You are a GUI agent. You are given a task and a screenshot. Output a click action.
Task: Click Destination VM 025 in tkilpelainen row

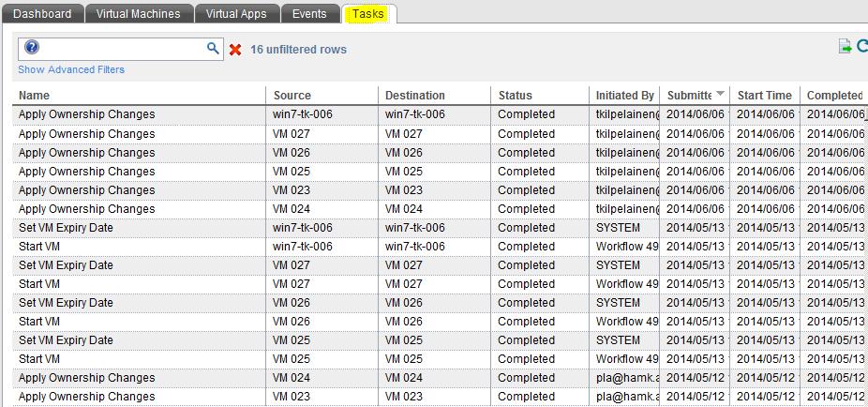[404, 172]
